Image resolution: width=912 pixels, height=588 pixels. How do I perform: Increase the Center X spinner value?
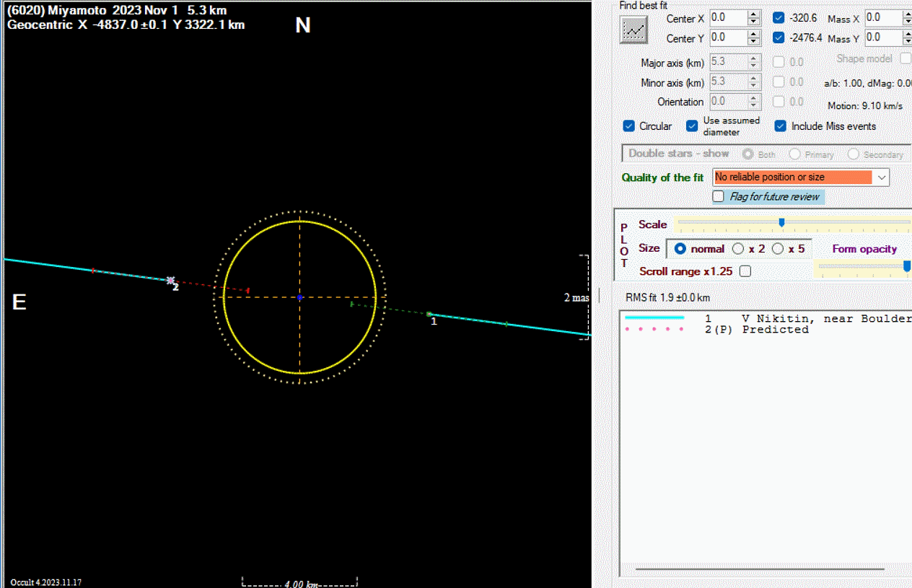754,14
